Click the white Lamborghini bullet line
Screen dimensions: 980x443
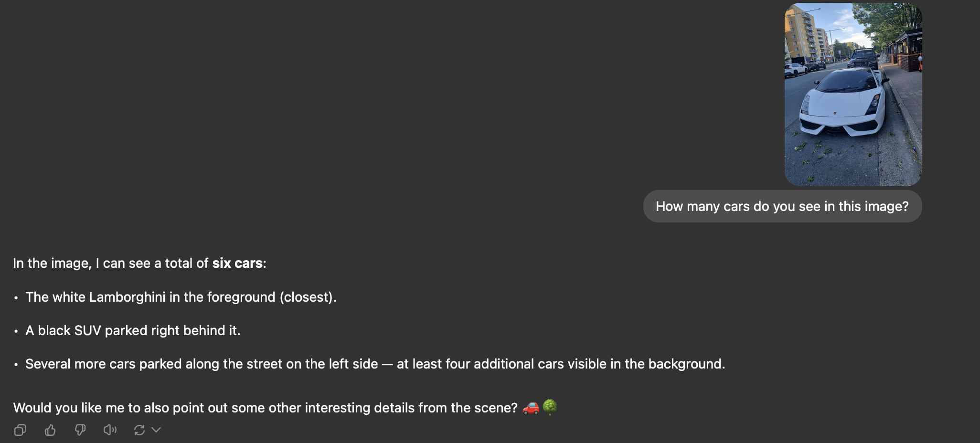181,297
